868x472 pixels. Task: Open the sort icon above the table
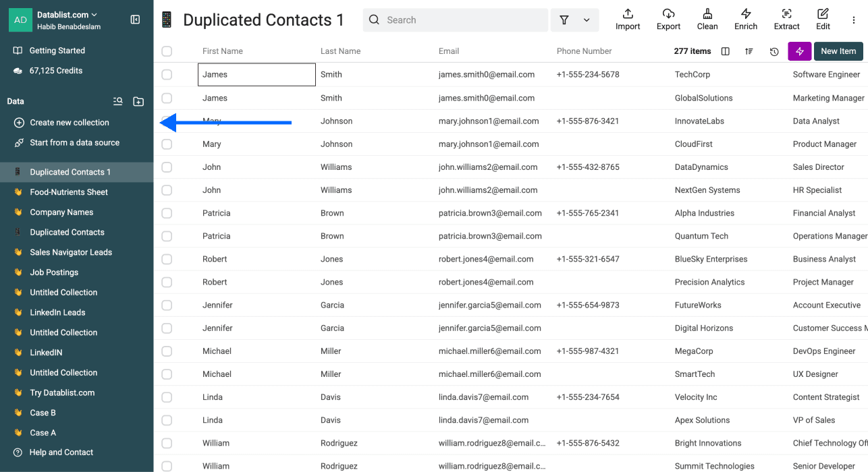click(749, 51)
